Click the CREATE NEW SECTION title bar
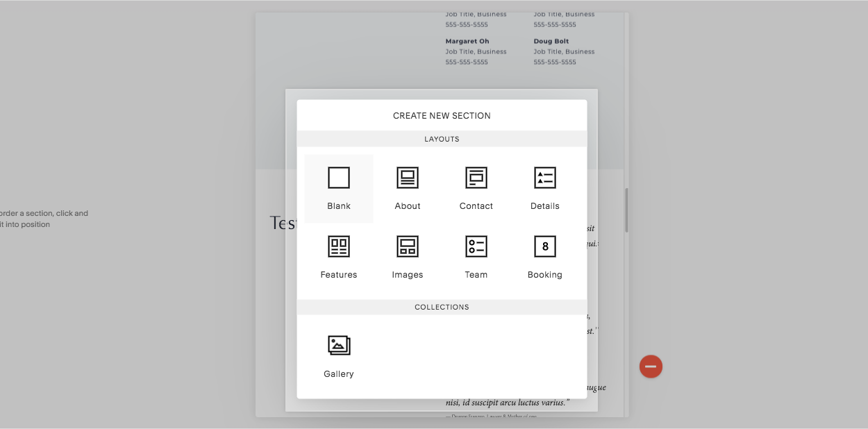The height and width of the screenshot is (429, 868). [x=442, y=115]
